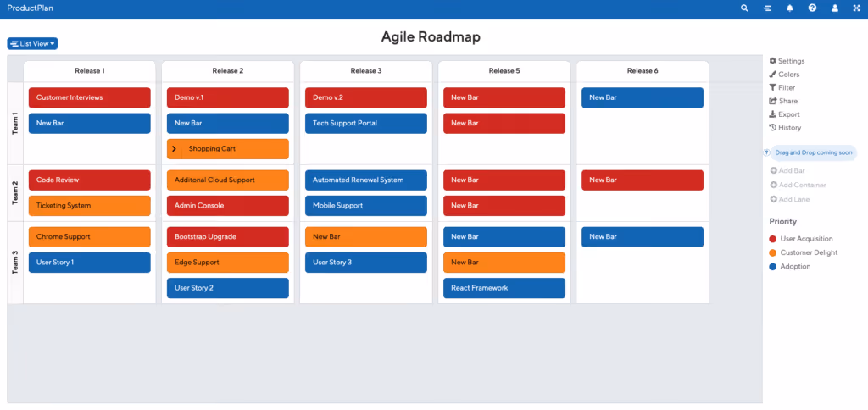
Task: Open the User Story 1 bar
Action: [90, 263]
